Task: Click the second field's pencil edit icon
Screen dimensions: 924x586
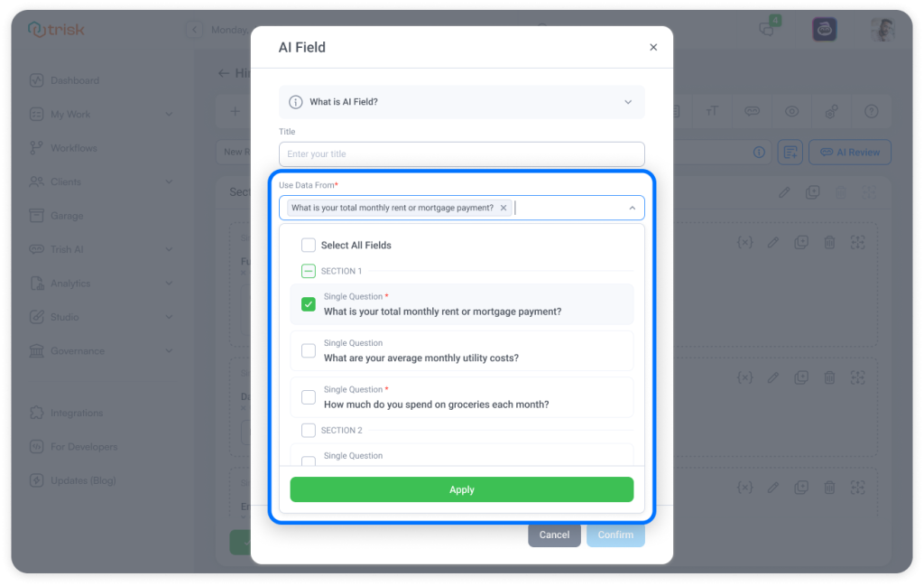Action: tap(773, 377)
